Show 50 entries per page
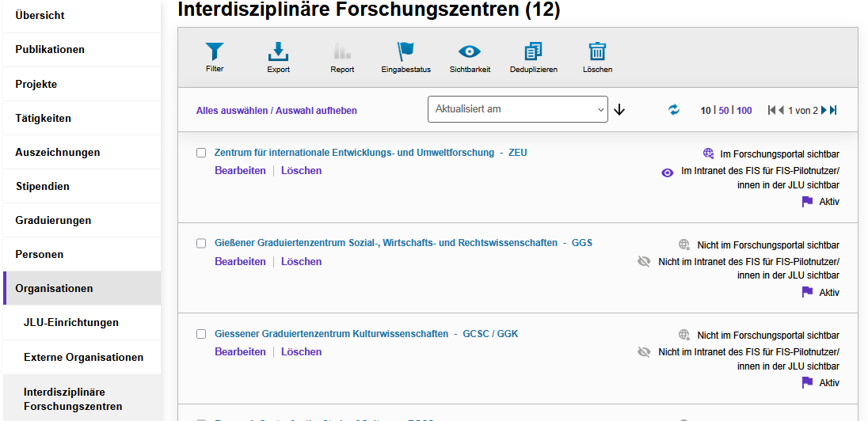868x421 pixels. tap(724, 111)
